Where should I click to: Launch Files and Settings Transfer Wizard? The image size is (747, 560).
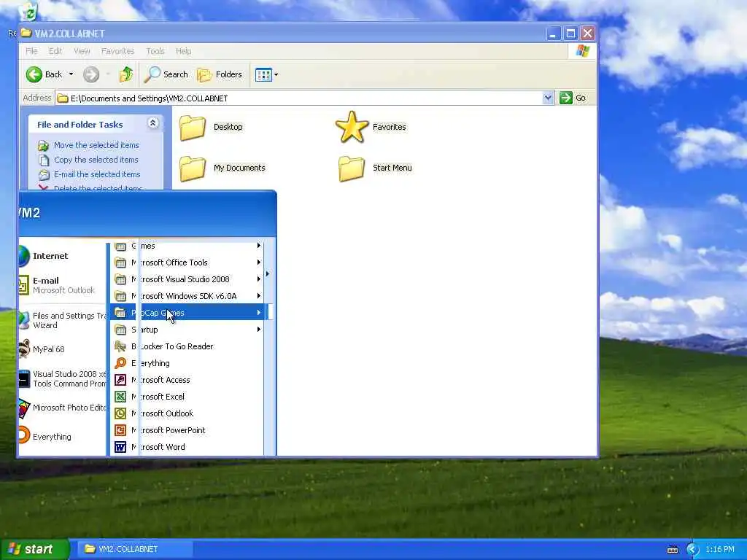pyautogui.click(x=61, y=321)
